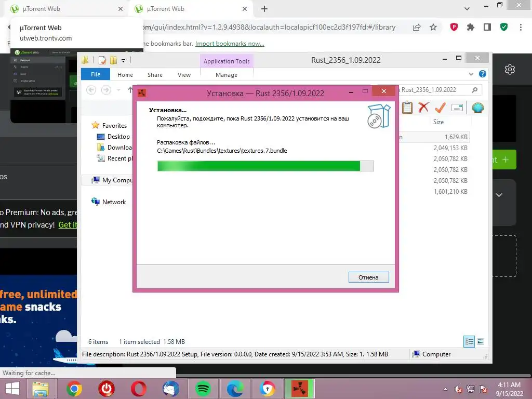Open µTorrent Web settings gear
Viewport: 532px width, 399px height.
510,70
